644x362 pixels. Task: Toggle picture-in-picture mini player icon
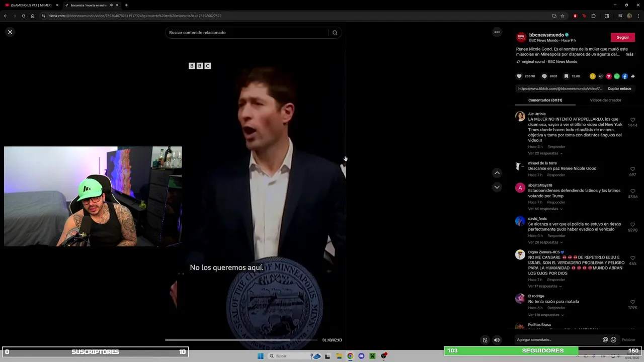pyautogui.click(x=485, y=340)
